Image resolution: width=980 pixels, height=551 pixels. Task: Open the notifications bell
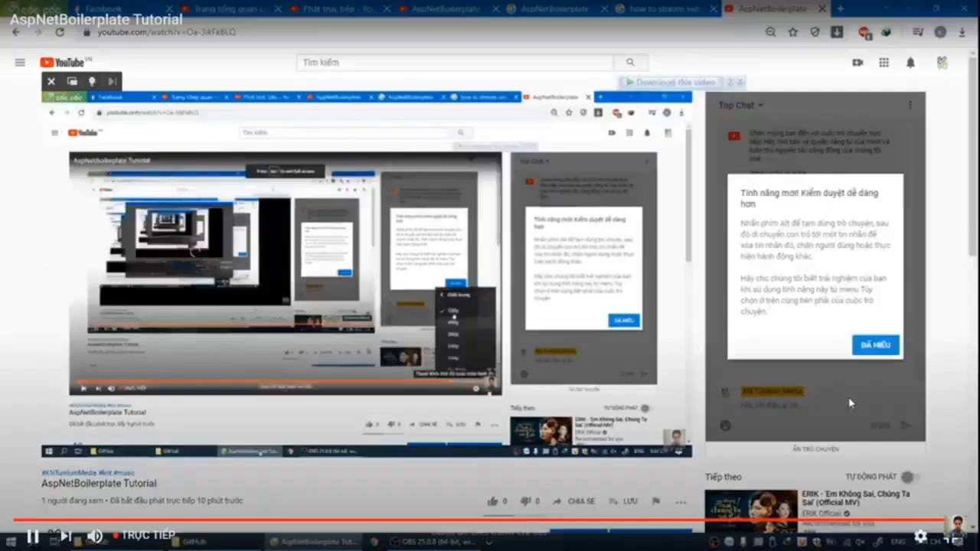pos(910,63)
